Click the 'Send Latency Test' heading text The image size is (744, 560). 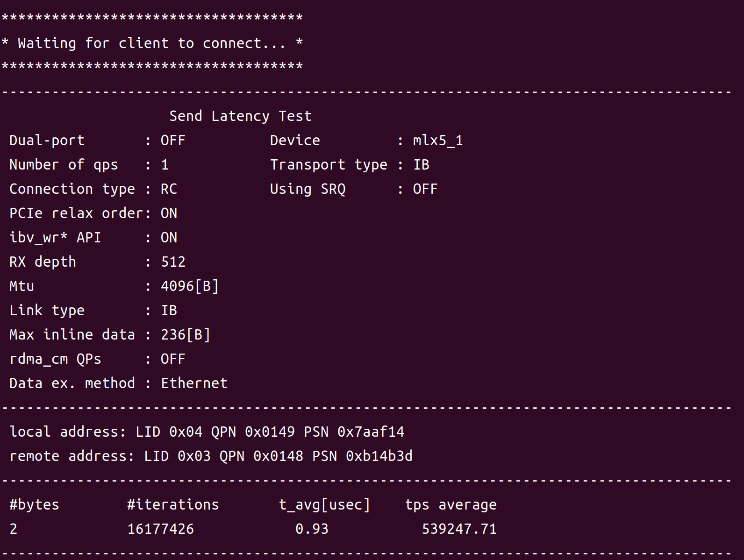240,116
